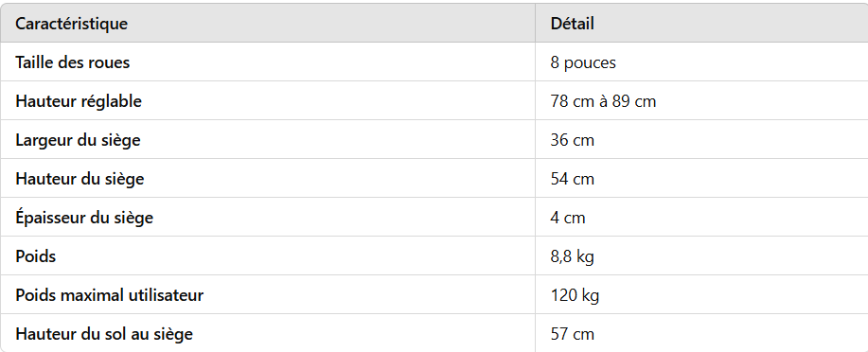Screen dimensions: 868x352
Task: Click the 57 cm value cell
Action: [573, 334]
